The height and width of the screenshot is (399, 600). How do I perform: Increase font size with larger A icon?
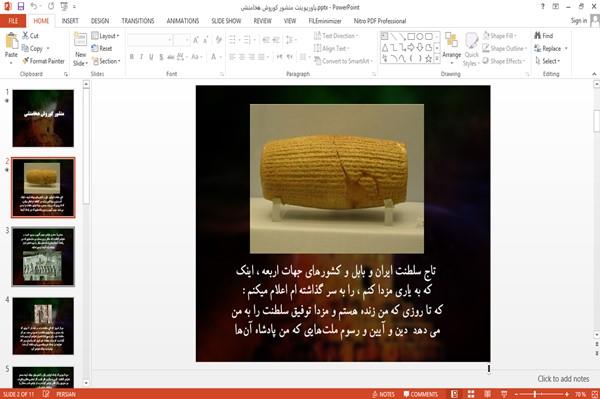(x=196, y=40)
